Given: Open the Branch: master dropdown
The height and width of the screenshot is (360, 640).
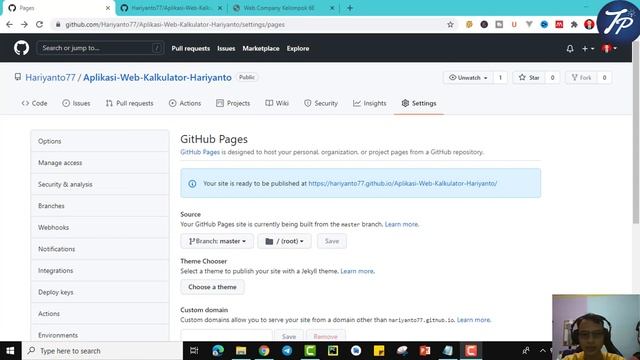Looking at the screenshot, I should pos(217,241).
